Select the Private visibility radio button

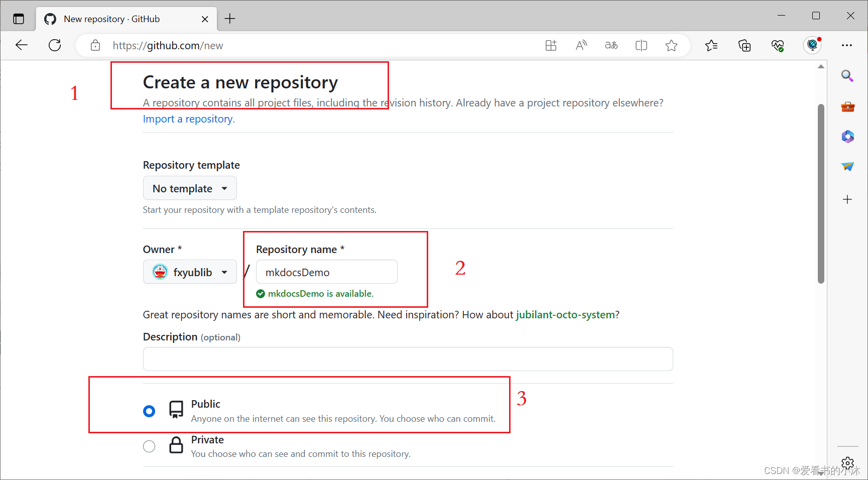tap(149, 446)
